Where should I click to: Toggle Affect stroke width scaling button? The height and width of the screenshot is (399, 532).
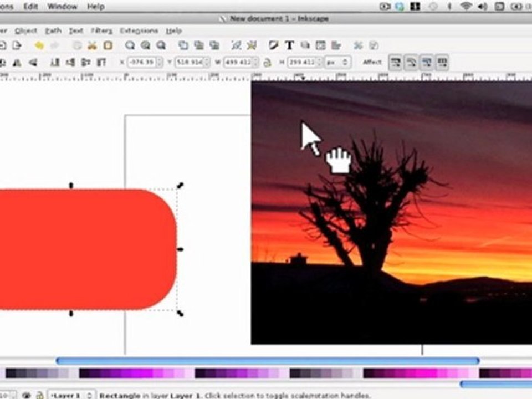pos(395,63)
